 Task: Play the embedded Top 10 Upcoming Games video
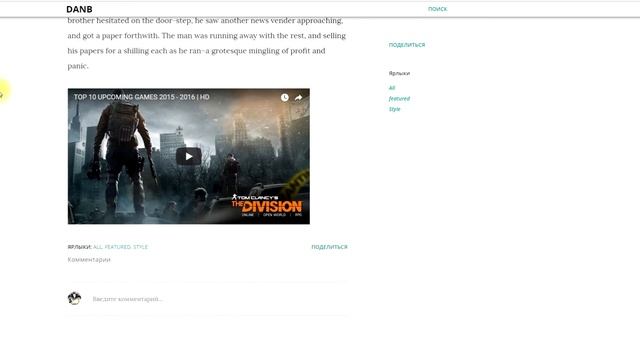189,156
